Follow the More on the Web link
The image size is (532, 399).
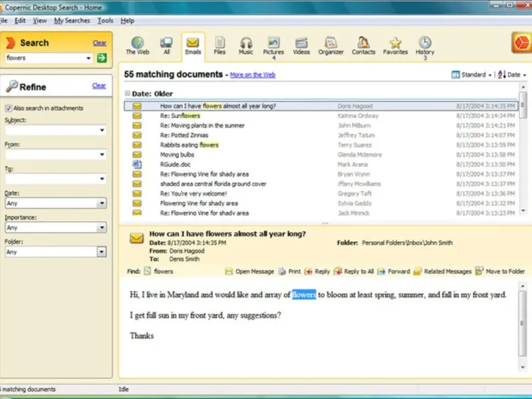(253, 75)
